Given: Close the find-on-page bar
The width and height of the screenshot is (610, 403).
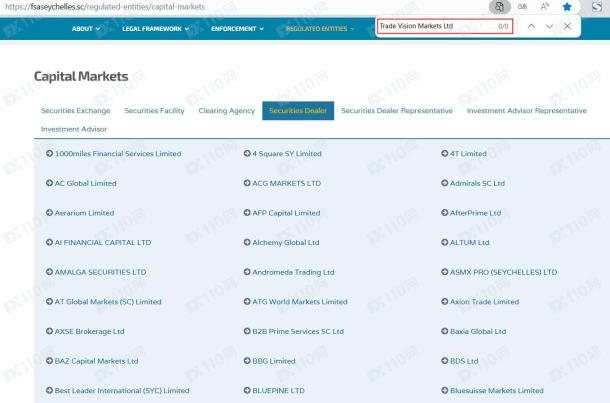Looking at the screenshot, I should pyautogui.click(x=567, y=26).
